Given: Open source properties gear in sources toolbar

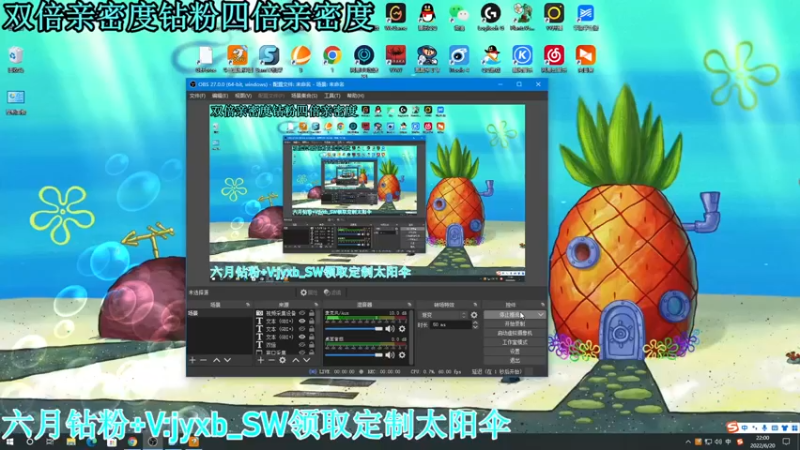Looking at the screenshot, I should (283, 360).
